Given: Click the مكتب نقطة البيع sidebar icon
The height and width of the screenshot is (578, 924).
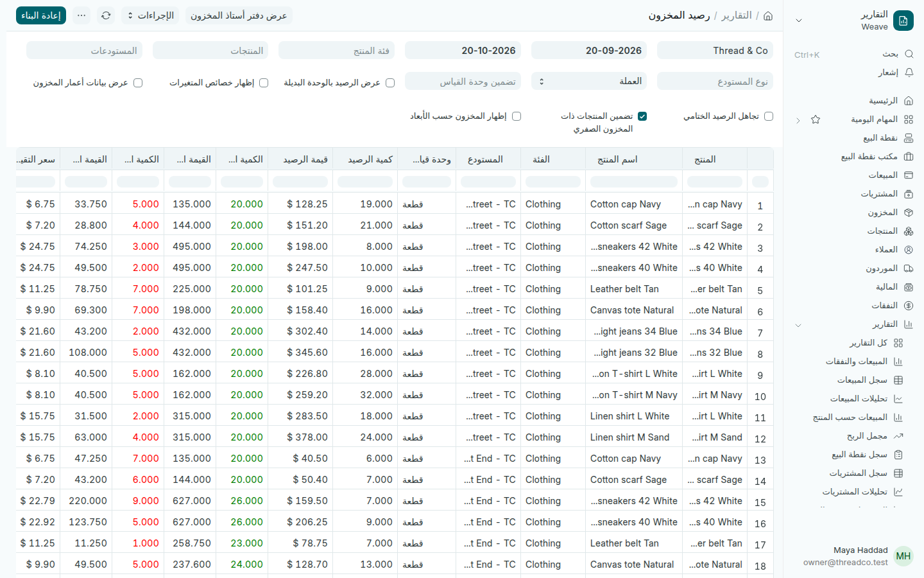Looking at the screenshot, I should [909, 157].
